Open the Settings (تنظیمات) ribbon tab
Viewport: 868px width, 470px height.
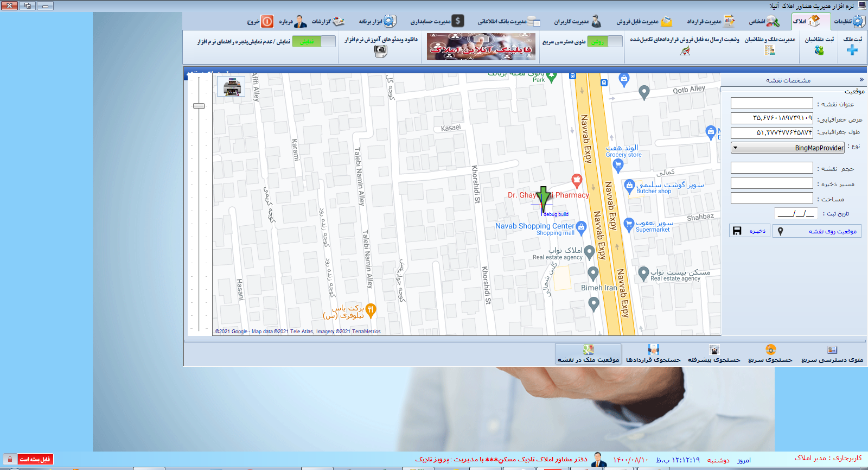[849, 21]
